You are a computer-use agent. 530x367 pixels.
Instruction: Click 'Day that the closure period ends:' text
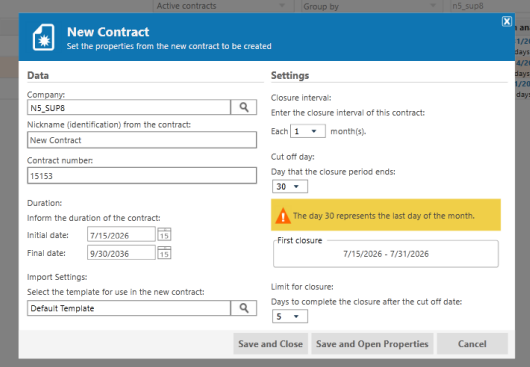pyautogui.click(x=333, y=172)
